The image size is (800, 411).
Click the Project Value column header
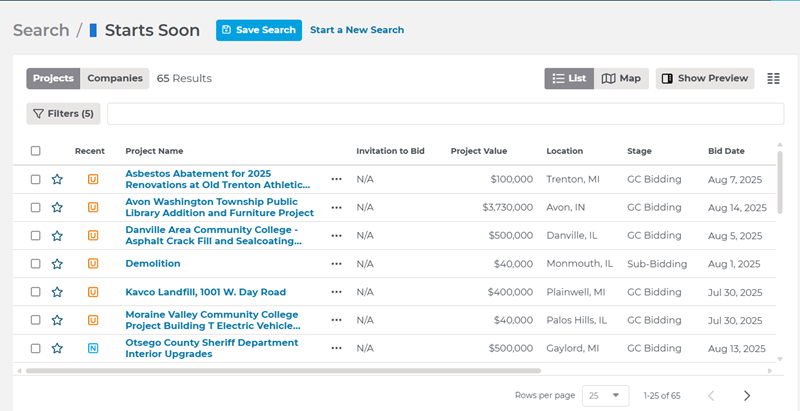tap(479, 151)
